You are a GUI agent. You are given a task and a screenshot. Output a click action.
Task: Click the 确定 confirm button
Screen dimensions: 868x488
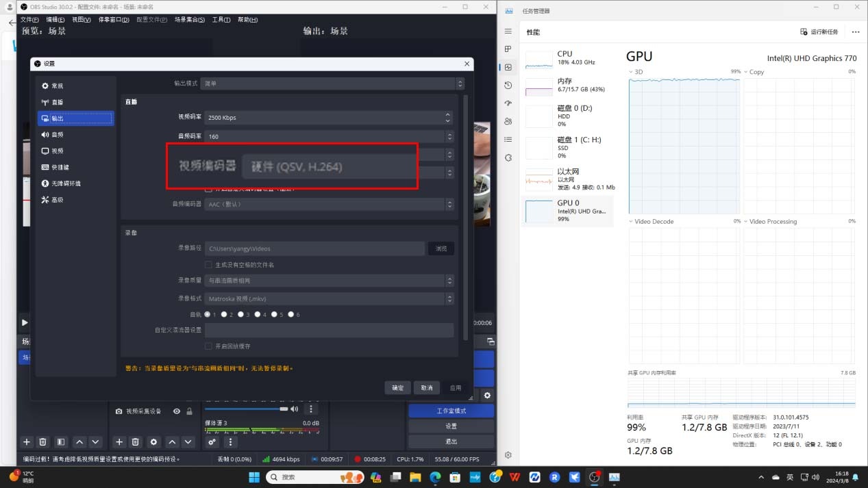click(x=397, y=388)
